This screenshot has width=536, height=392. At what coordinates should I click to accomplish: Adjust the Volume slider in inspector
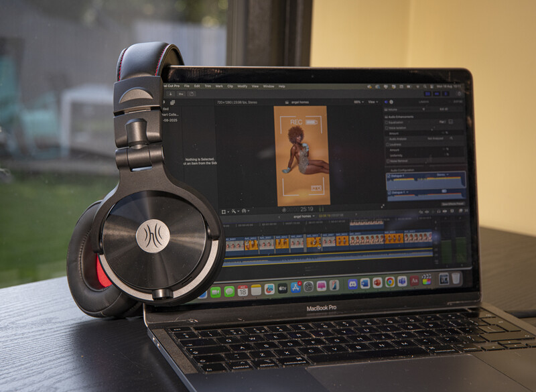424,109
